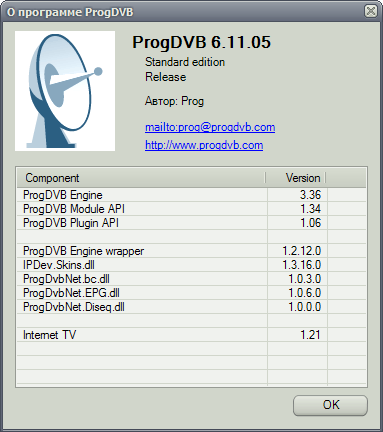Viewport: 383px width, 432px height.
Task: Select the ProgDvbNet.EPG.dll row
Action: [192, 293]
